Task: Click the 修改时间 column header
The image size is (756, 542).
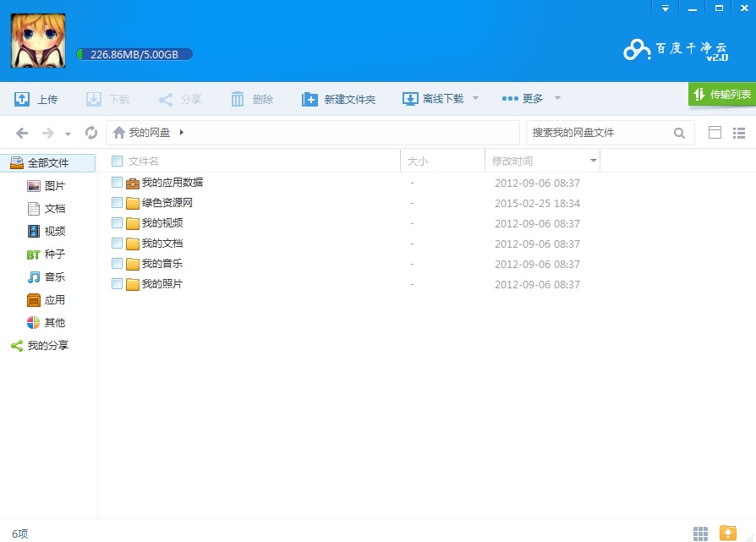Action: [512, 161]
